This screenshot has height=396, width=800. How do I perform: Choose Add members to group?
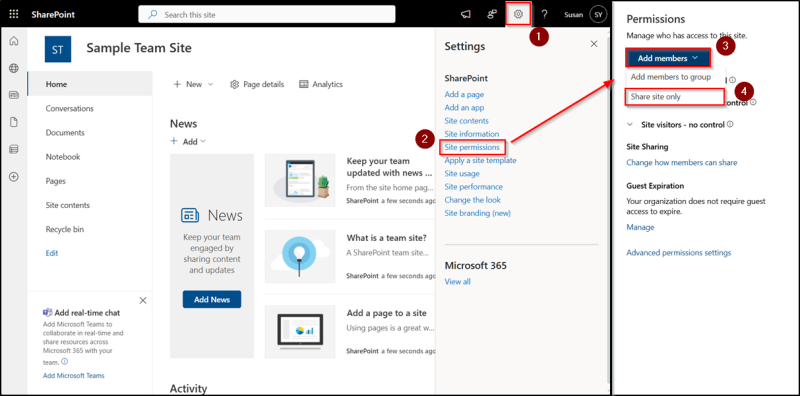[x=670, y=77]
